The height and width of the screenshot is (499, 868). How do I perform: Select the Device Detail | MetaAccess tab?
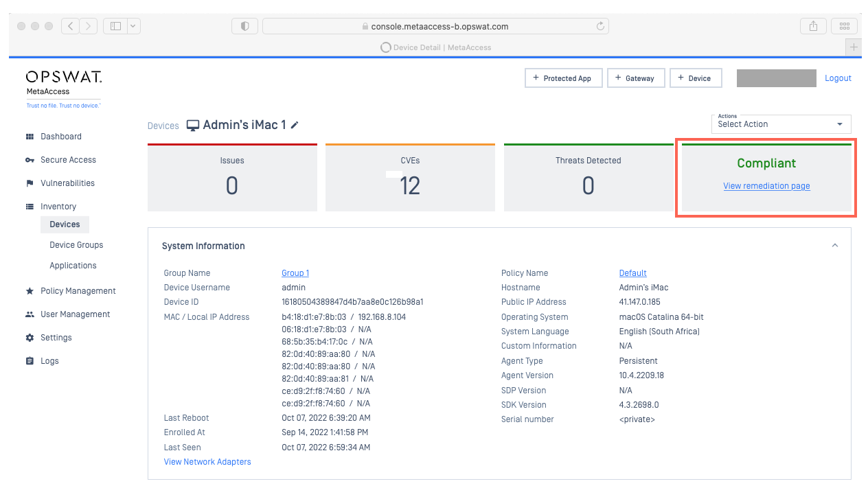(435, 47)
